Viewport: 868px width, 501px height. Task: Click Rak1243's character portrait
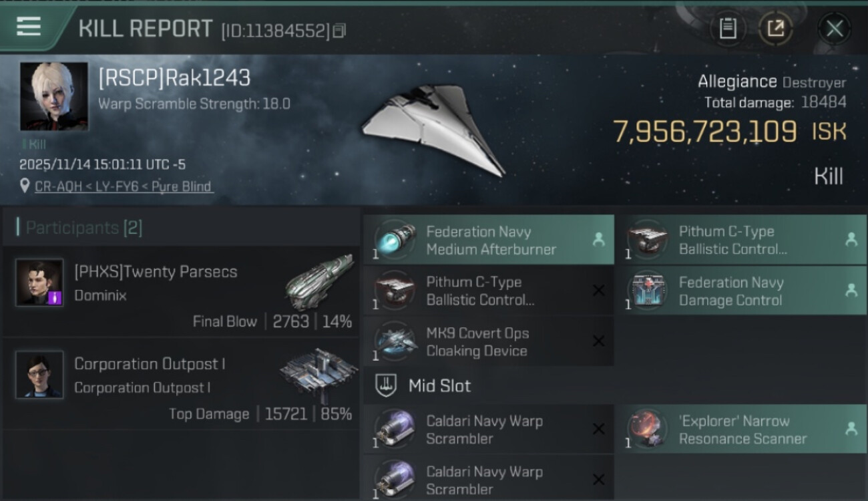pyautogui.click(x=54, y=96)
